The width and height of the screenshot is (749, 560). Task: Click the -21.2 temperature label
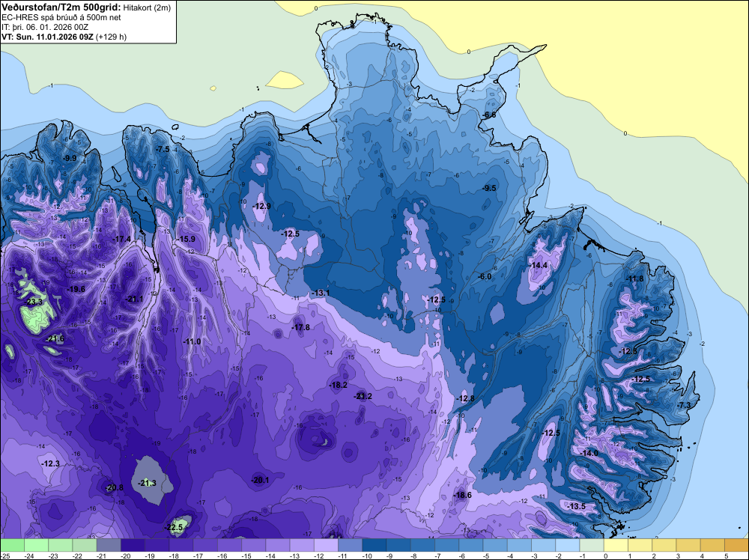pos(363,396)
